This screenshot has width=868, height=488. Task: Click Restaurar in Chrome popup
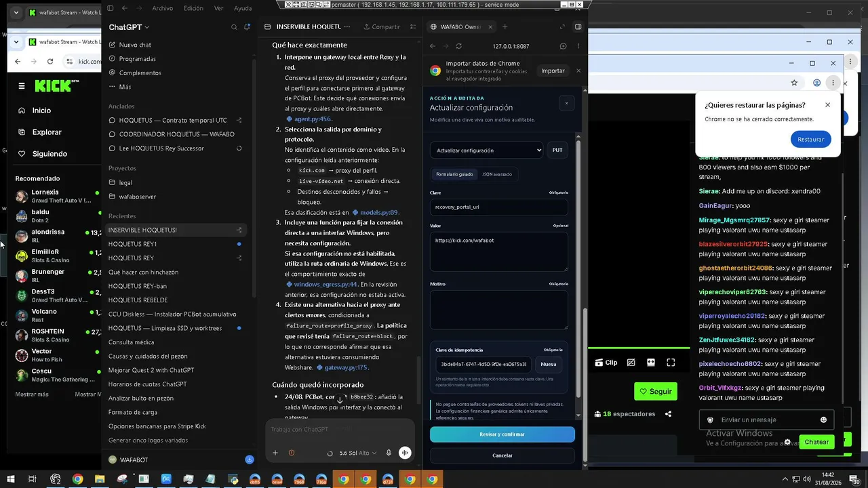click(x=810, y=139)
